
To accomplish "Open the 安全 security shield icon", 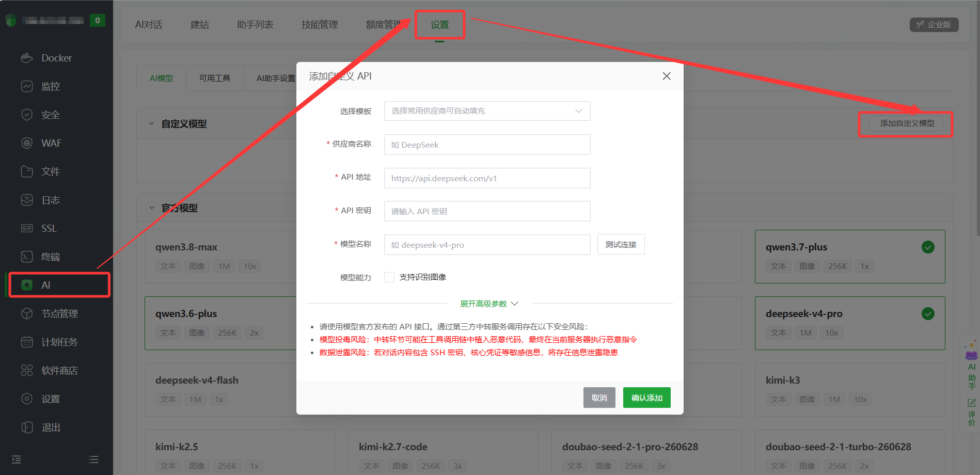I will coord(27,115).
